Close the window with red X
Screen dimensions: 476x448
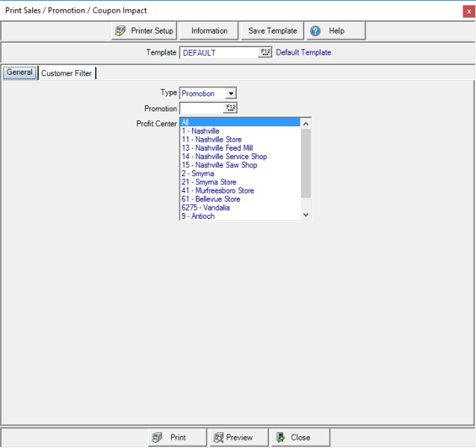[x=469, y=11]
